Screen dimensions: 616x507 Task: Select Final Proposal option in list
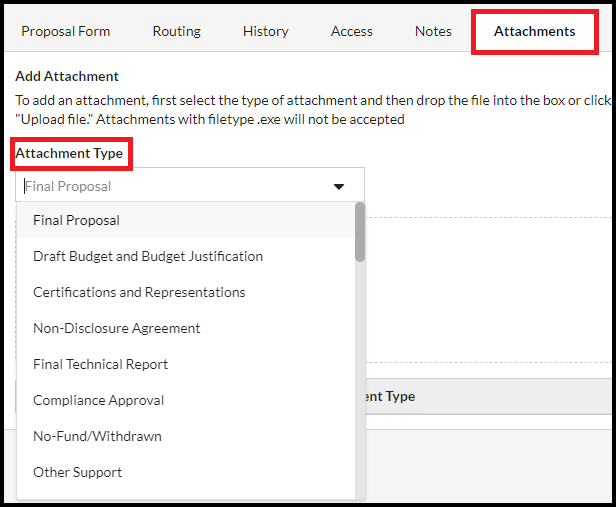point(76,220)
